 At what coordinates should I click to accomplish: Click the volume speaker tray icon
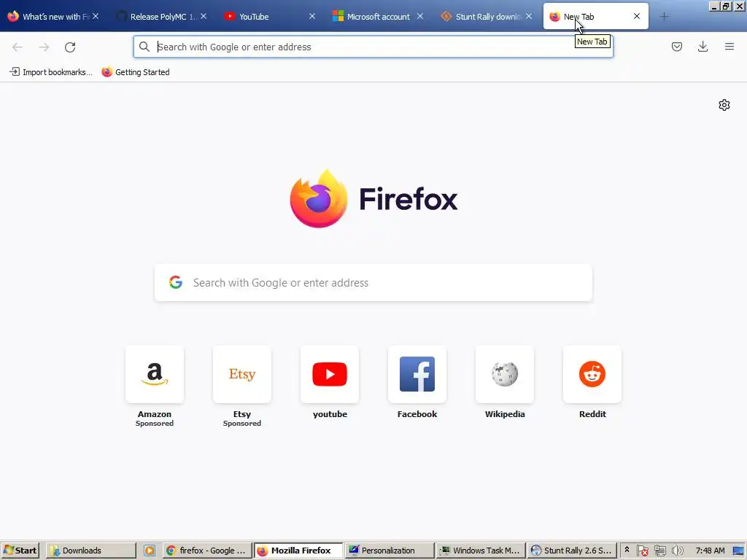point(677,551)
